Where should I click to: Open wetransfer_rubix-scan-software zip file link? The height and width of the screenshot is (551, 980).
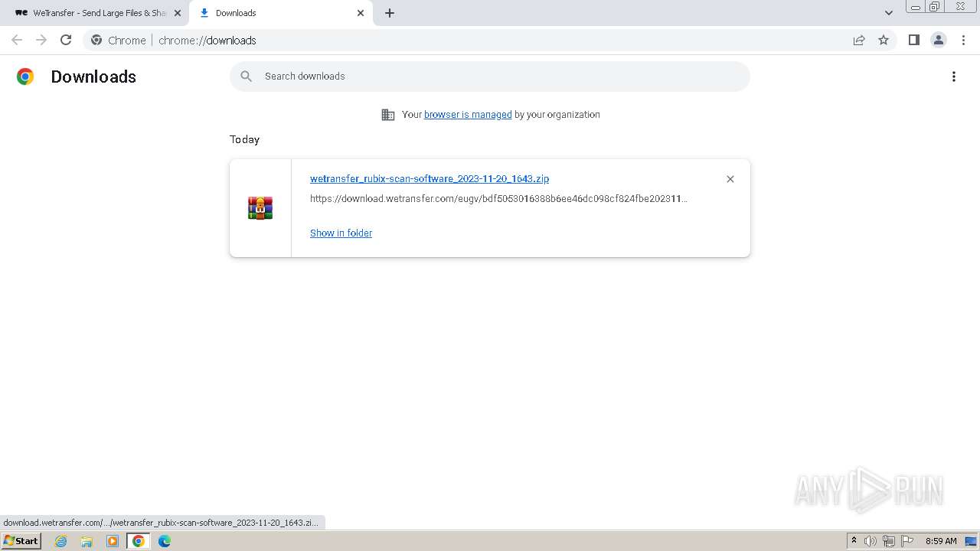click(x=430, y=178)
